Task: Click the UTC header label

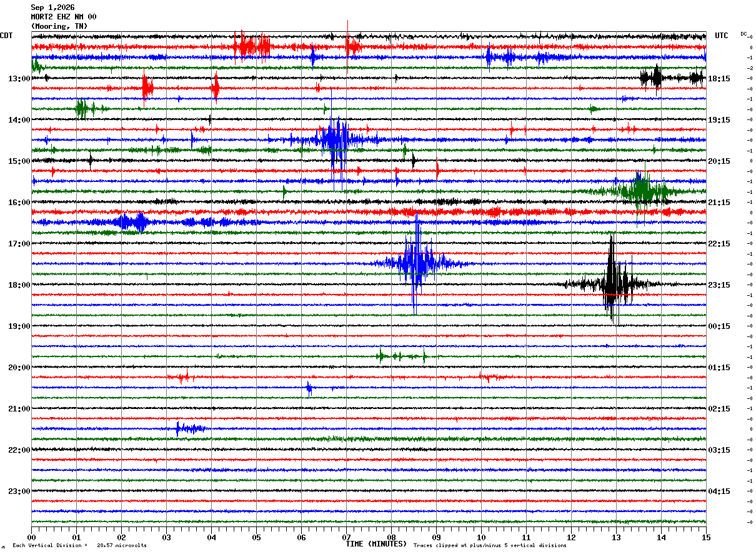Action: pyautogui.click(x=722, y=36)
